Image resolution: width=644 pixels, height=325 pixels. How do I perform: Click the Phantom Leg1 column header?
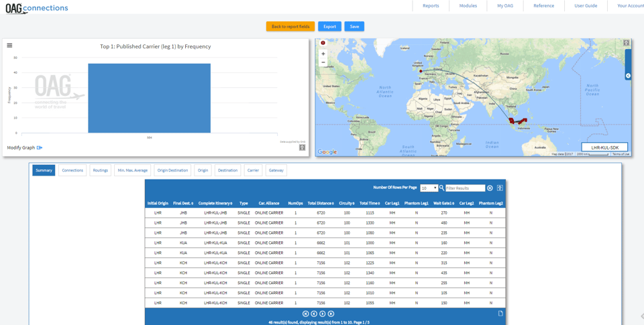[x=417, y=203]
